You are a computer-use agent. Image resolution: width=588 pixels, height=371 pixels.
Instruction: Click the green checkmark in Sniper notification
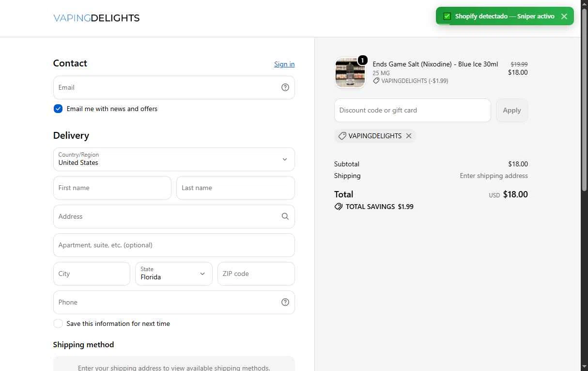(x=447, y=16)
